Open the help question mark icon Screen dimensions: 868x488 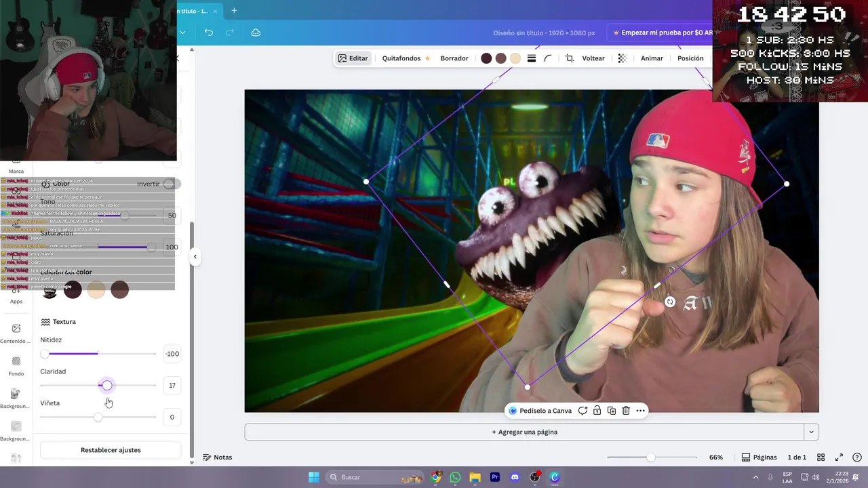pyautogui.click(x=856, y=457)
